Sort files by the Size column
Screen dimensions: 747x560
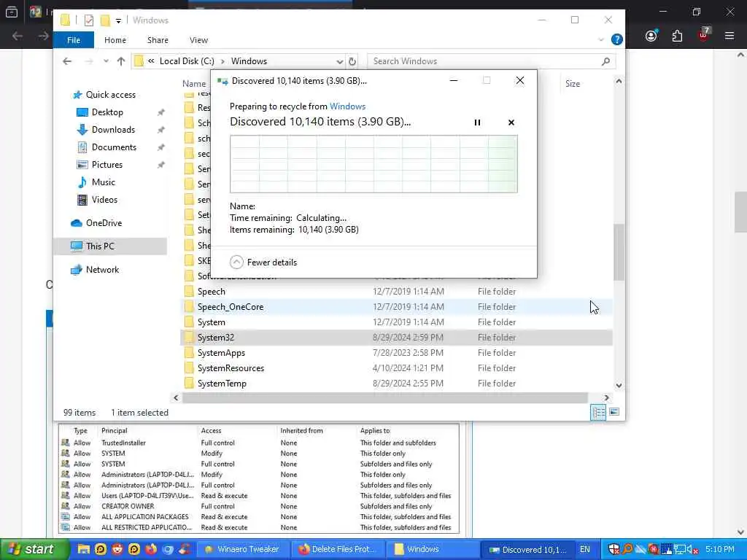coord(573,84)
